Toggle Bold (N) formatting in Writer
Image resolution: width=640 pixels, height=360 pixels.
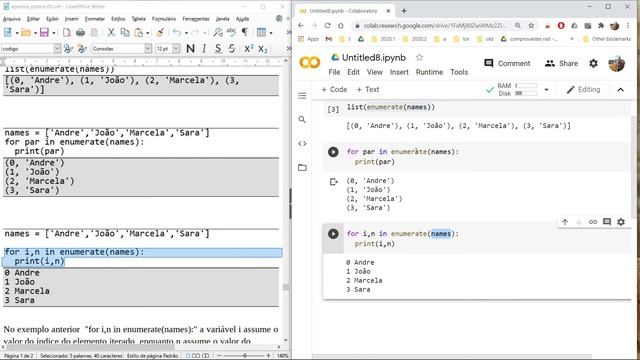pos(190,49)
